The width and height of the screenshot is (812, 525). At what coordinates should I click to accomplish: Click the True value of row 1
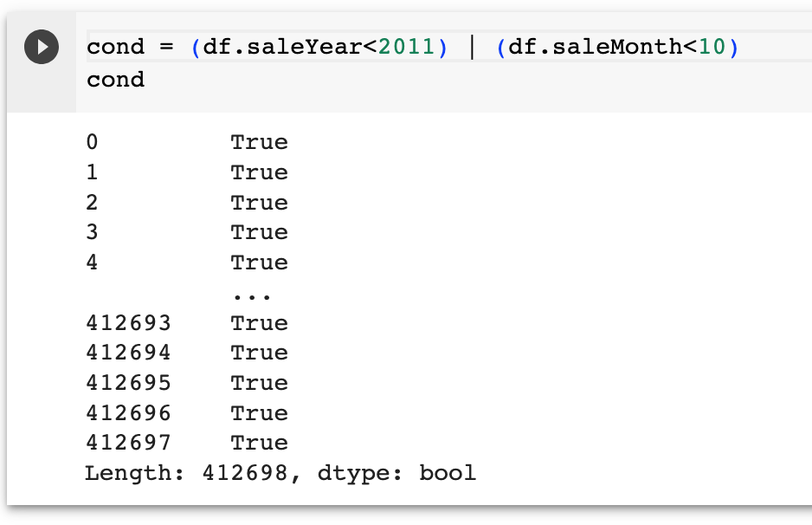point(259,172)
